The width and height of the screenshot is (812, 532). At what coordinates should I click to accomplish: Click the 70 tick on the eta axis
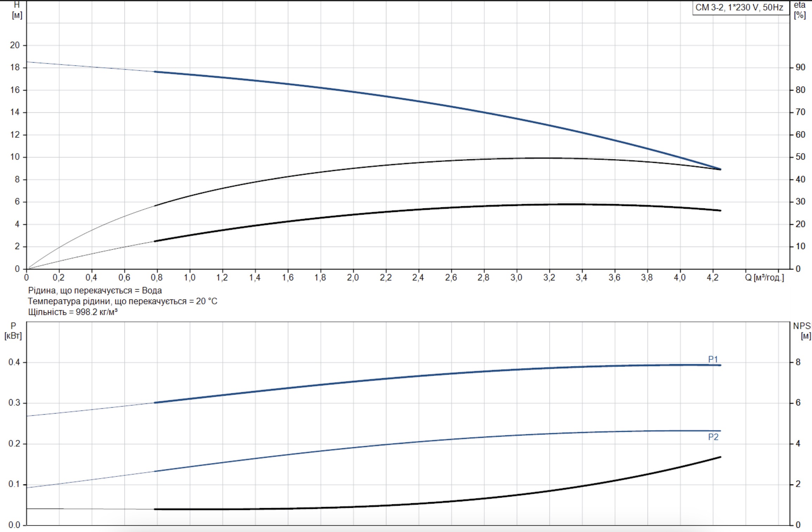point(800,112)
